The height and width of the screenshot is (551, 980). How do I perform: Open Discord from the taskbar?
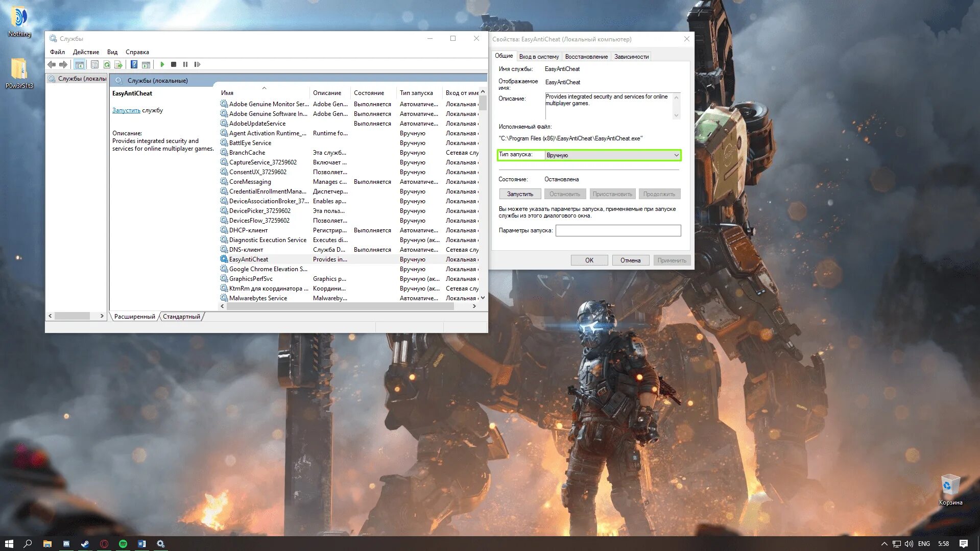[x=66, y=544]
